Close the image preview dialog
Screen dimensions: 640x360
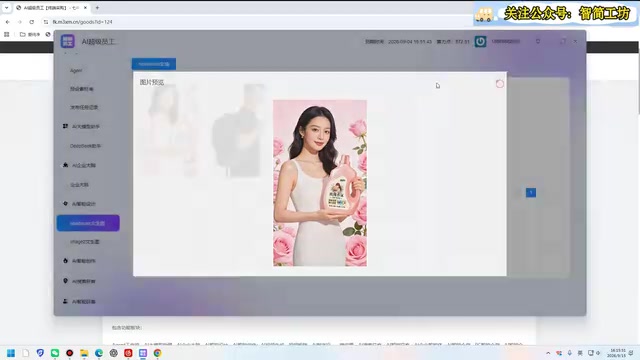pos(500,84)
